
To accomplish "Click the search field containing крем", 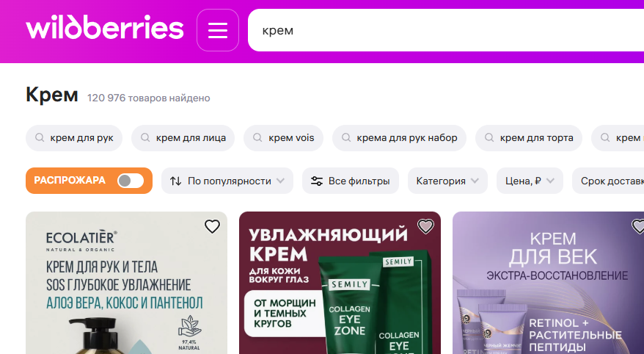I will point(446,30).
